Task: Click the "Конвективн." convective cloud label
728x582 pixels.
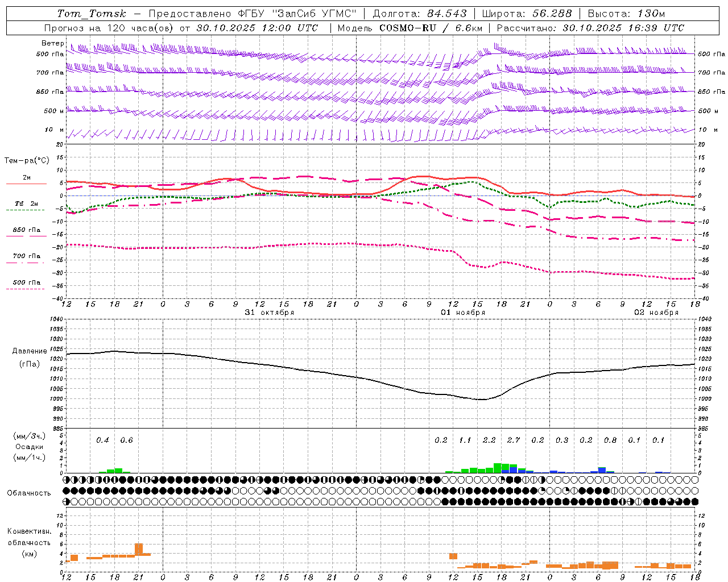Action: [29, 531]
